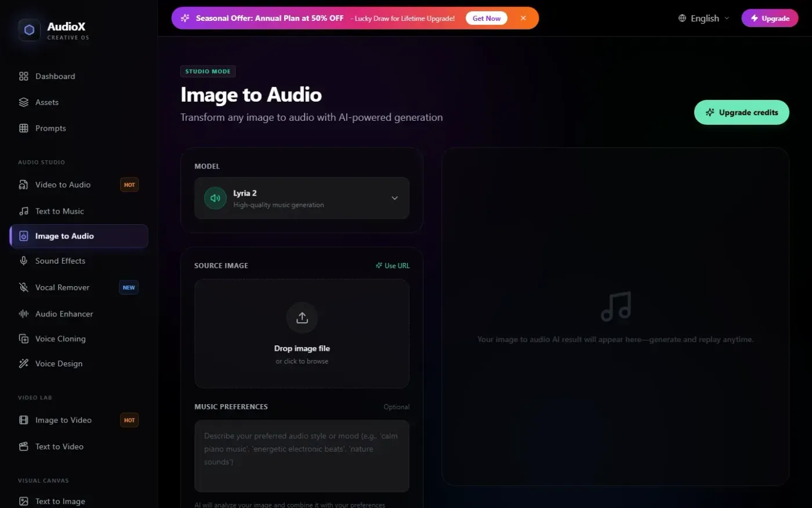Click the Optional label by Music Preferences

pos(397,407)
